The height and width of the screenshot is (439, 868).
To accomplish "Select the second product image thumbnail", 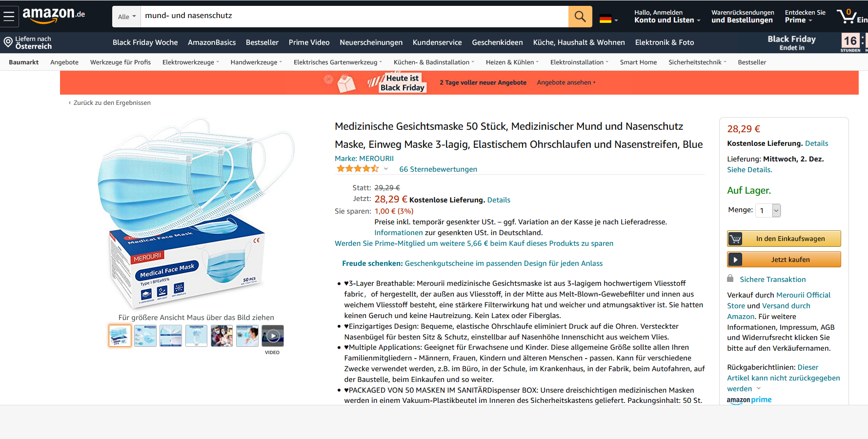I will click(x=145, y=336).
